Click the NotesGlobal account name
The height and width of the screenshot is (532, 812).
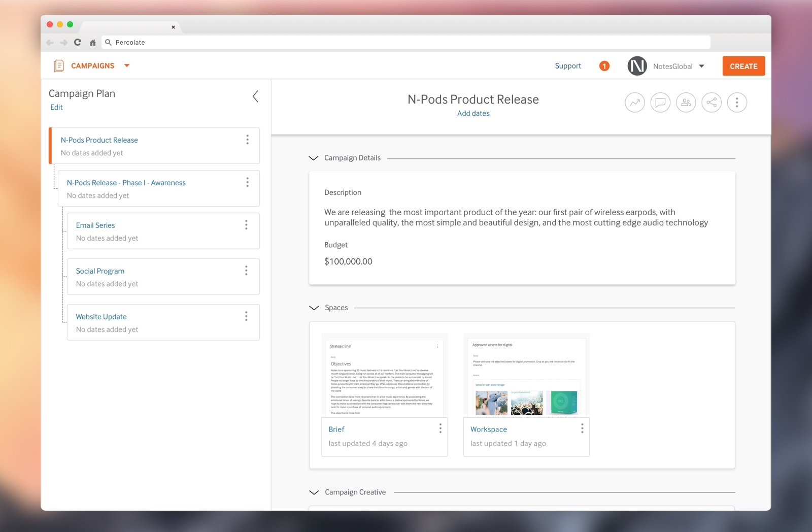(673, 66)
